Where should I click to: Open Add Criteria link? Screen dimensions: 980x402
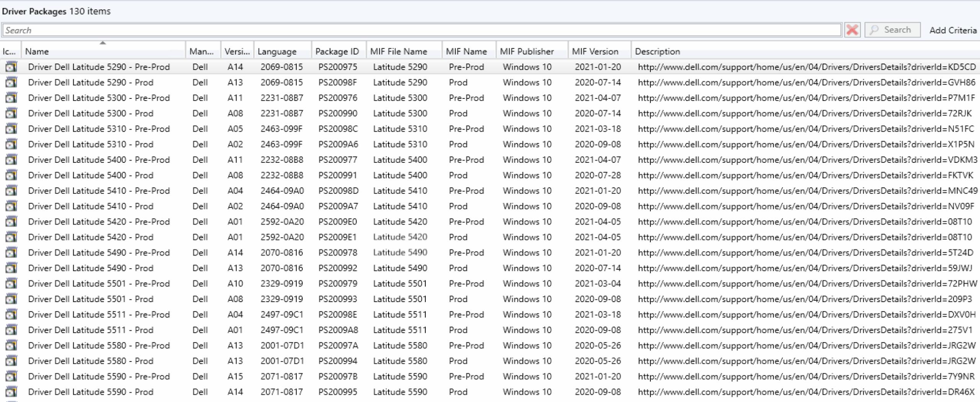[x=952, y=30]
